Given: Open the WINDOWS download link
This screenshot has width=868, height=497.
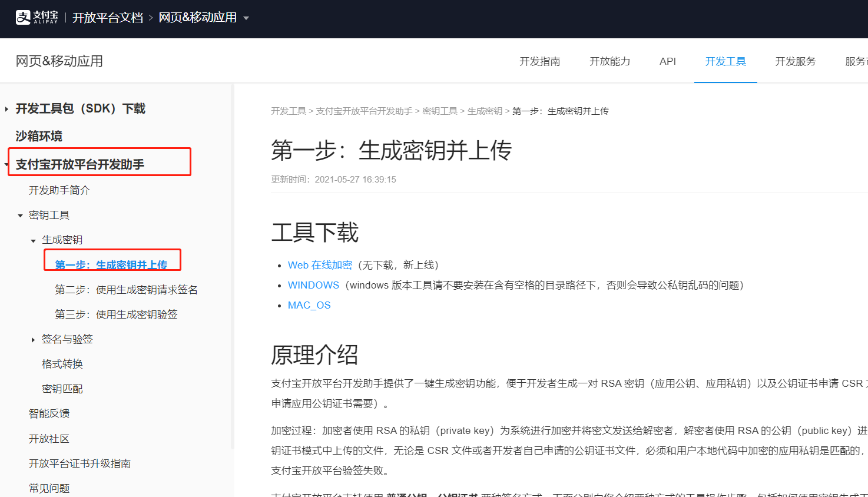Looking at the screenshot, I should click(x=313, y=285).
